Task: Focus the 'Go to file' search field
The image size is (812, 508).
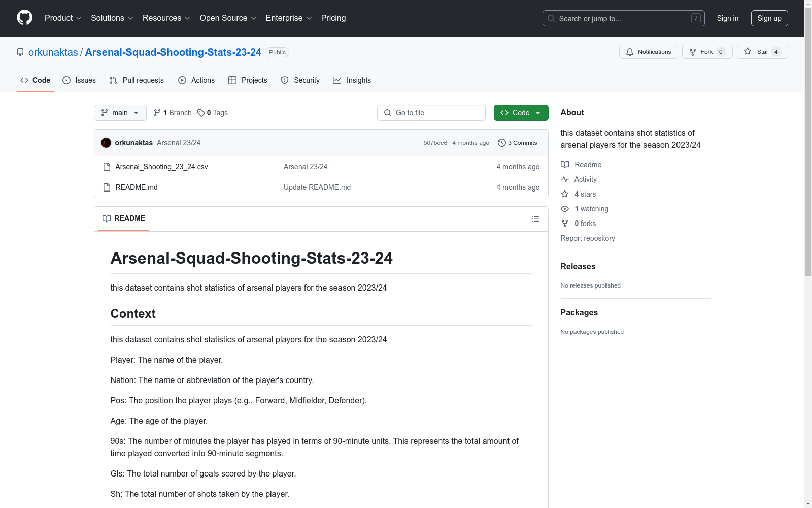Action: click(x=431, y=113)
